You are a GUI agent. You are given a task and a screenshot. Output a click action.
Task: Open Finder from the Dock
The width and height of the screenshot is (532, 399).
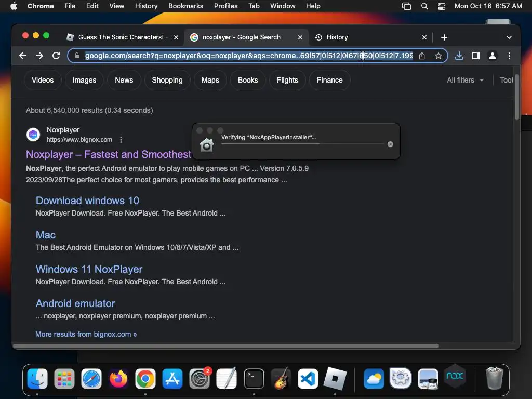37,378
